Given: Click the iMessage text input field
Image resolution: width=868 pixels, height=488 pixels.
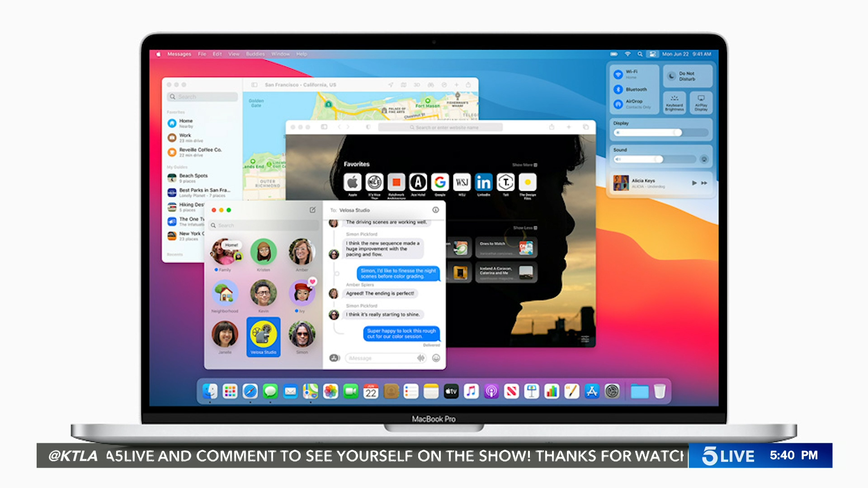Looking at the screenshot, I should point(387,358).
